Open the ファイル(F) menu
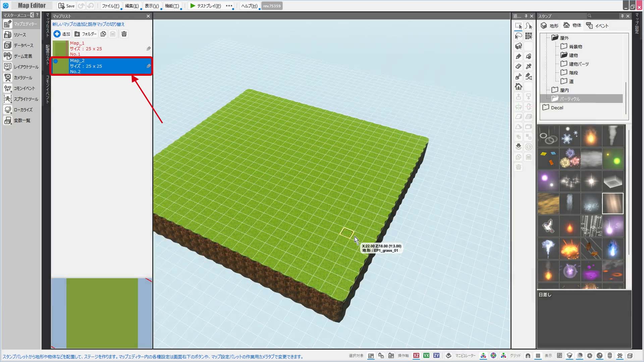Screen dimensions: 644x362 (x=110, y=6)
